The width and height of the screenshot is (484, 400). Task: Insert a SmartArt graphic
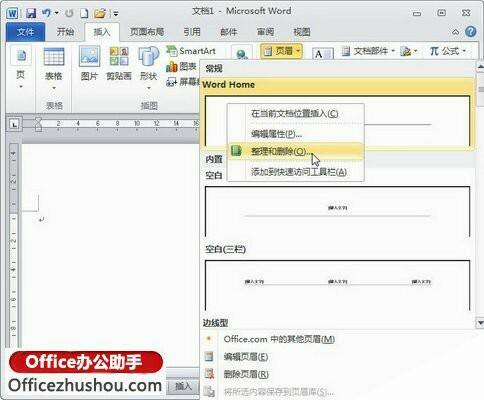[x=191, y=51]
